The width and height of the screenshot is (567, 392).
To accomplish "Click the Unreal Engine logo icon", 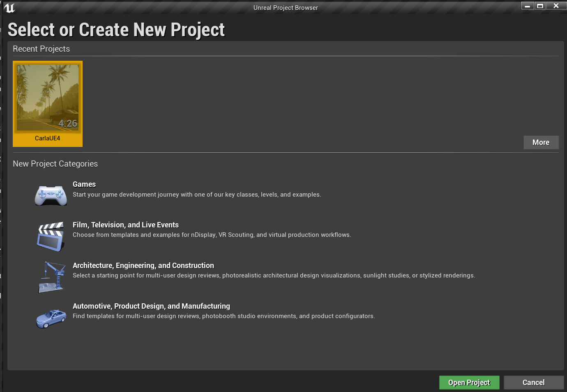I will [x=9, y=8].
